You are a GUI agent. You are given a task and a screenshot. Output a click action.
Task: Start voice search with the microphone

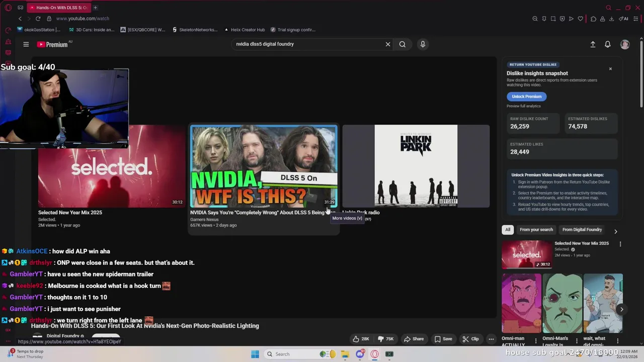tap(423, 44)
